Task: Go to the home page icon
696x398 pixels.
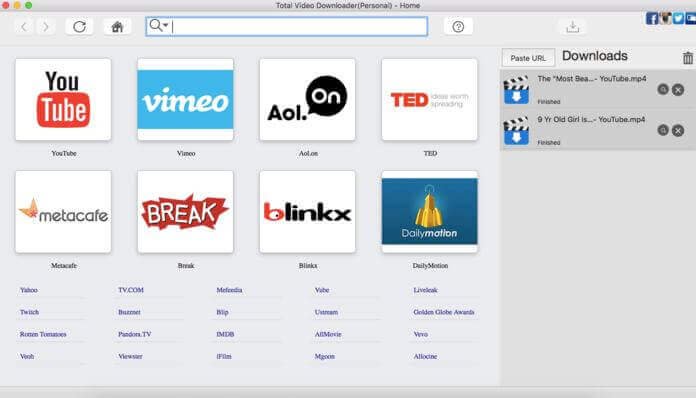Action: (x=117, y=27)
